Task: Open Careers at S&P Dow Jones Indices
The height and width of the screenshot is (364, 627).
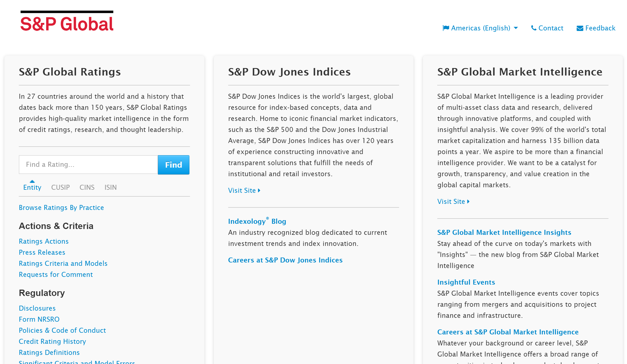Action: [285, 260]
